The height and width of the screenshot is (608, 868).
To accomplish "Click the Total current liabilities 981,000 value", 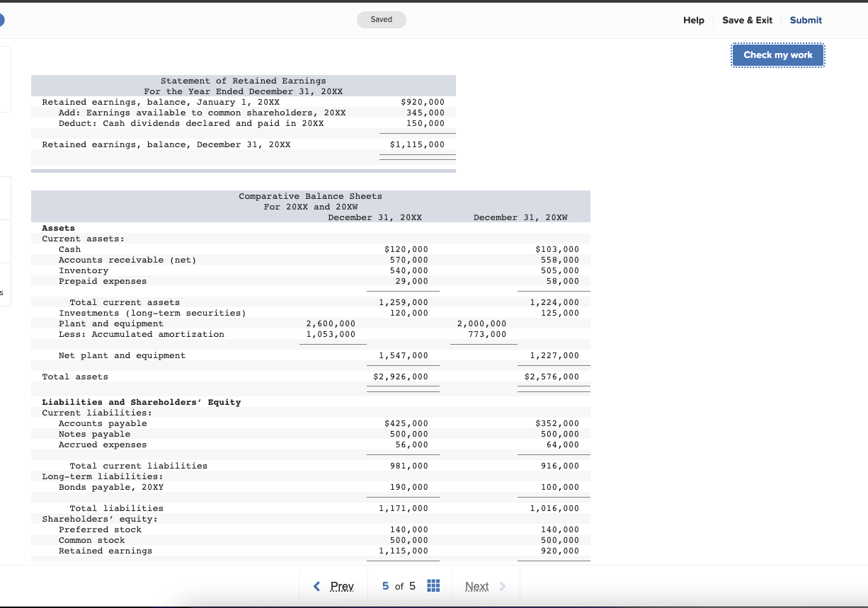I will point(409,466).
